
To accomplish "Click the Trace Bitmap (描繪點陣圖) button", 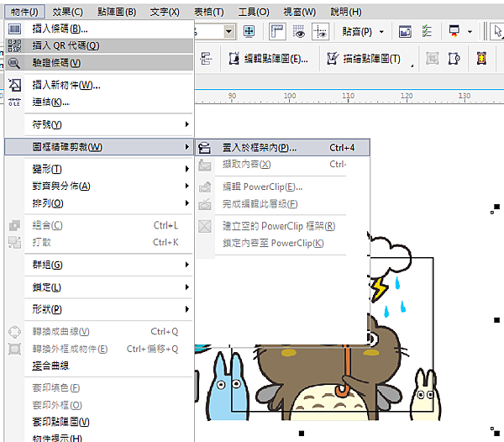I will pyautogui.click(x=364, y=59).
